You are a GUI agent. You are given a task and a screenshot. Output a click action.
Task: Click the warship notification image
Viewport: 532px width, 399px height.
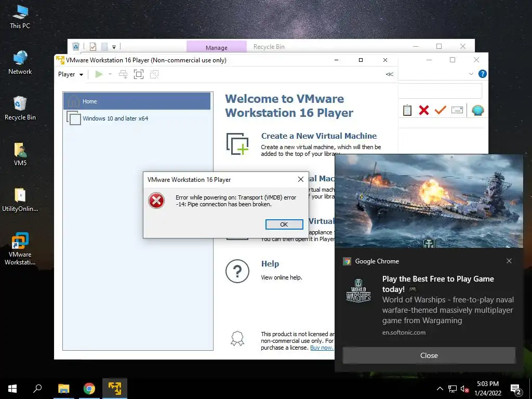429,201
